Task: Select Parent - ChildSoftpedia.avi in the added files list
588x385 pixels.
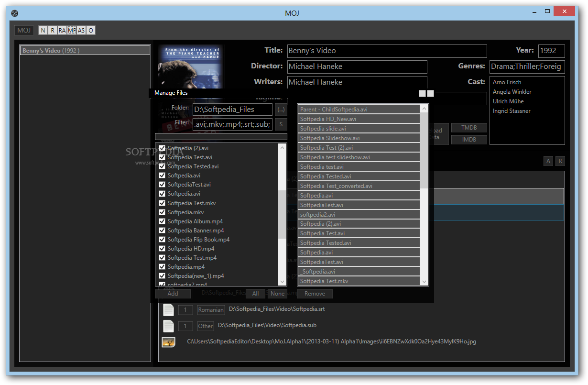Action: point(359,110)
